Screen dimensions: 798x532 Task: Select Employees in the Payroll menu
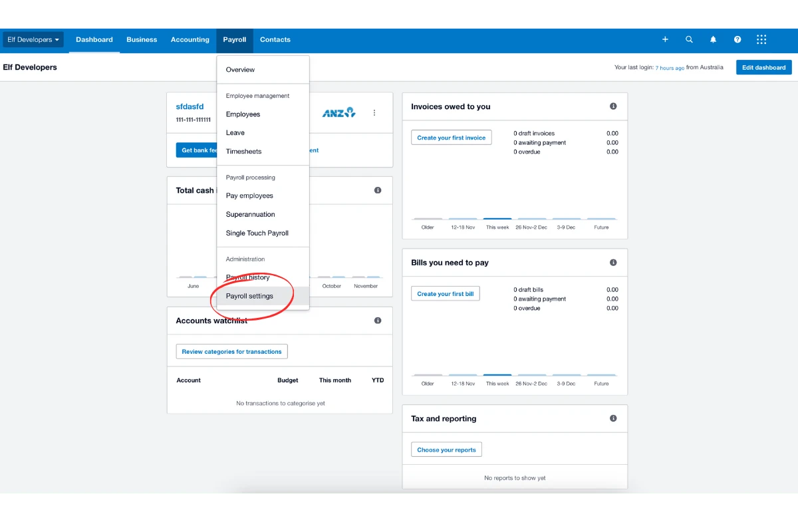tap(263, 114)
